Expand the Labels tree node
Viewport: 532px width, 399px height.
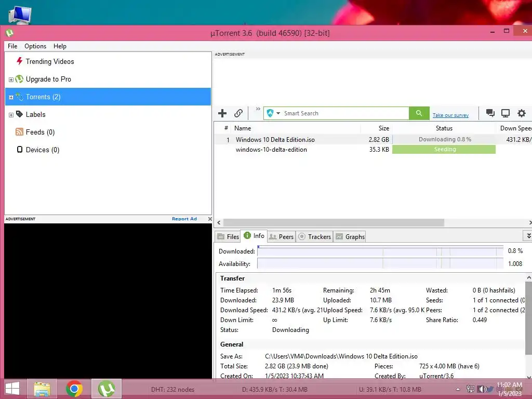11,115
